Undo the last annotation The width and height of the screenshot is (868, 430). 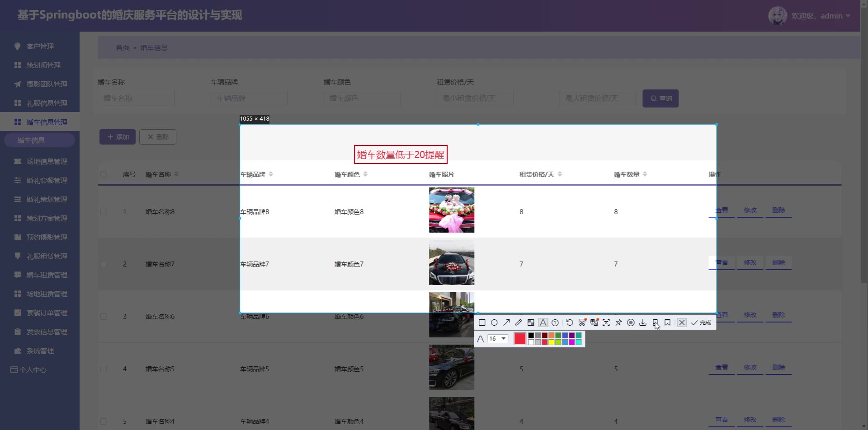point(570,322)
